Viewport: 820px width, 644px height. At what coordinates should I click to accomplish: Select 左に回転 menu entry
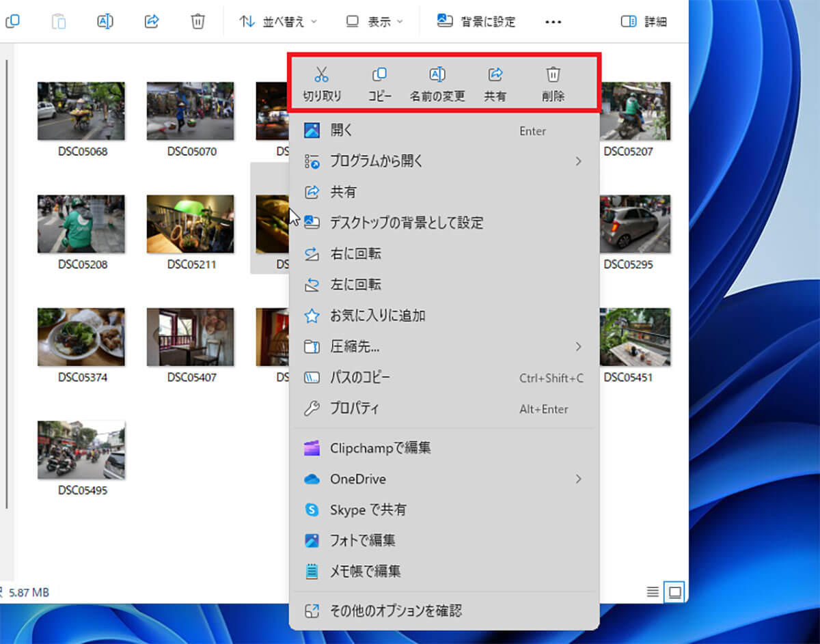coord(444,284)
